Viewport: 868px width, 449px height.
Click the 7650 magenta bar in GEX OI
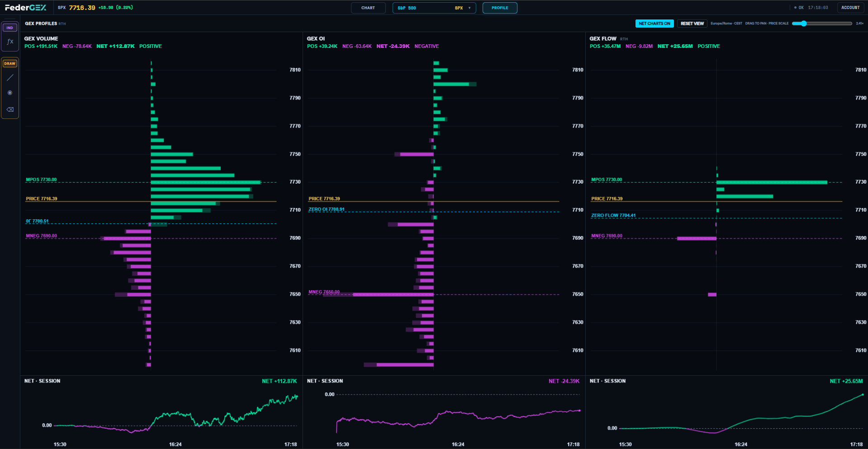[x=393, y=294]
